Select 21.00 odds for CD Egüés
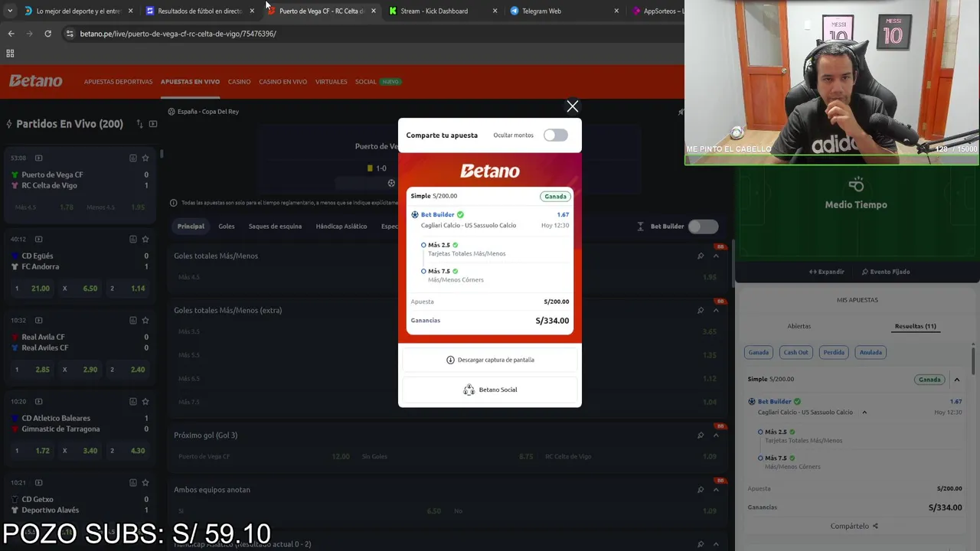The height and width of the screenshot is (551, 980). [33, 289]
